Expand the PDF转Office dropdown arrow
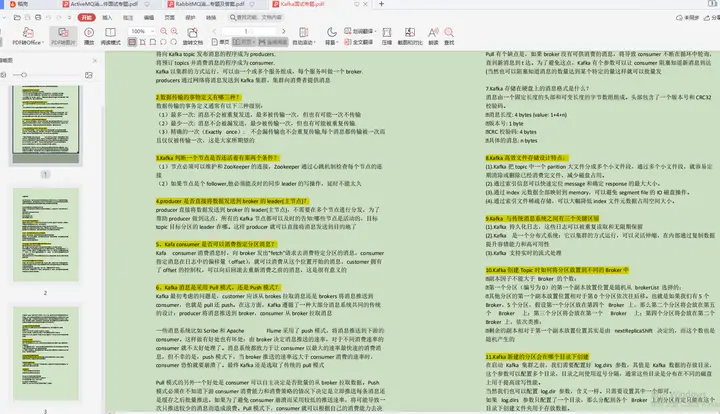 pyautogui.click(x=42, y=43)
